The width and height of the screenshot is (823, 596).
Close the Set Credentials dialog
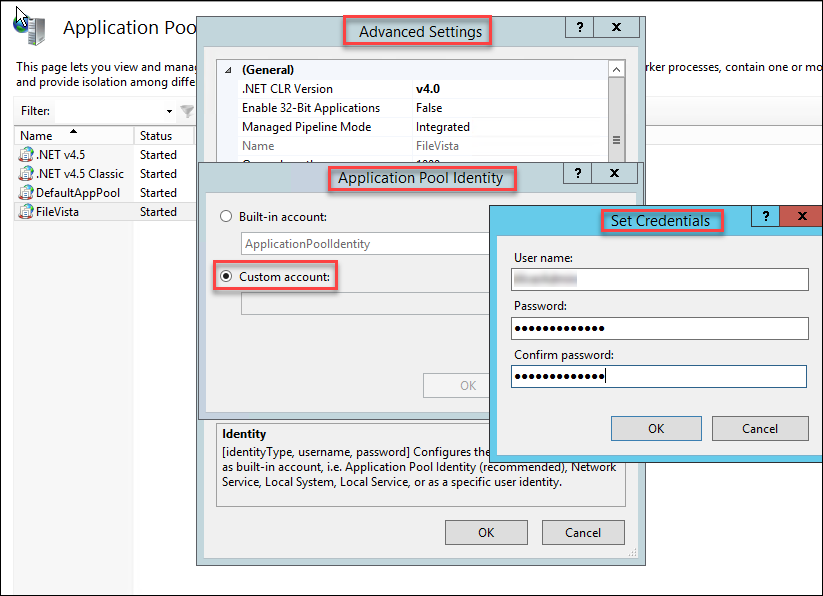(x=802, y=216)
